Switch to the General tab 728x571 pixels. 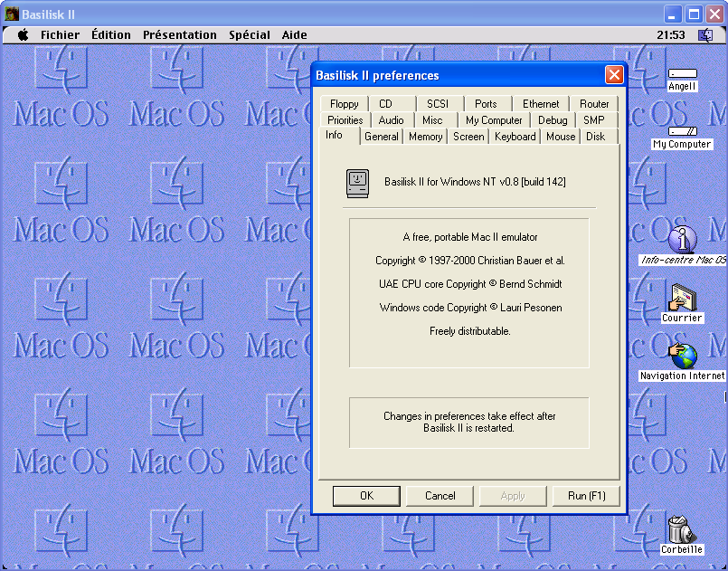pyautogui.click(x=381, y=136)
